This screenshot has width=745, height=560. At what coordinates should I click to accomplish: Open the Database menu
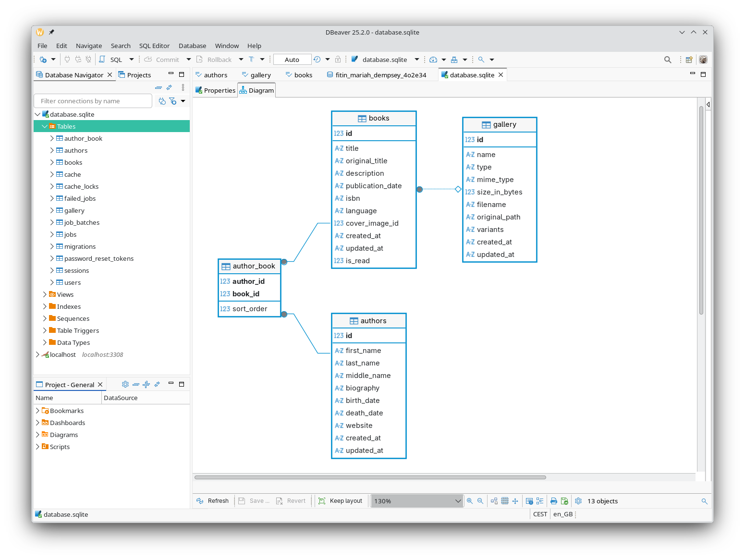pyautogui.click(x=192, y=46)
